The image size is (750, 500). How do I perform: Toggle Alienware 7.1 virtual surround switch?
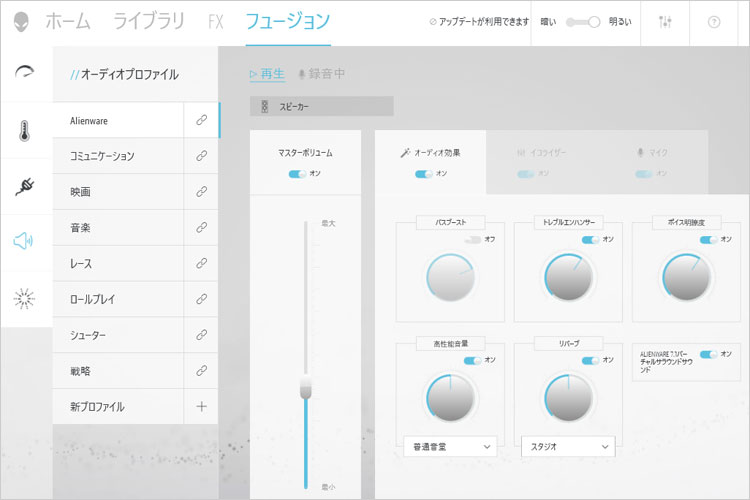coord(708,354)
